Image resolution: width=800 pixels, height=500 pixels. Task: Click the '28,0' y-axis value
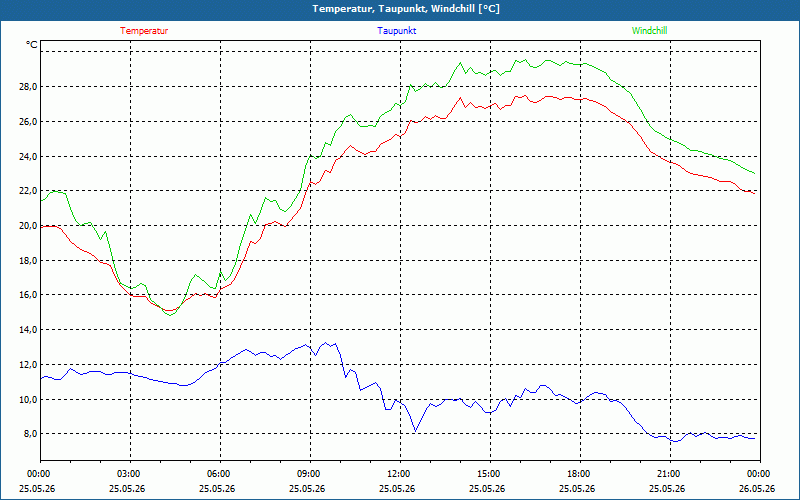(29, 87)
